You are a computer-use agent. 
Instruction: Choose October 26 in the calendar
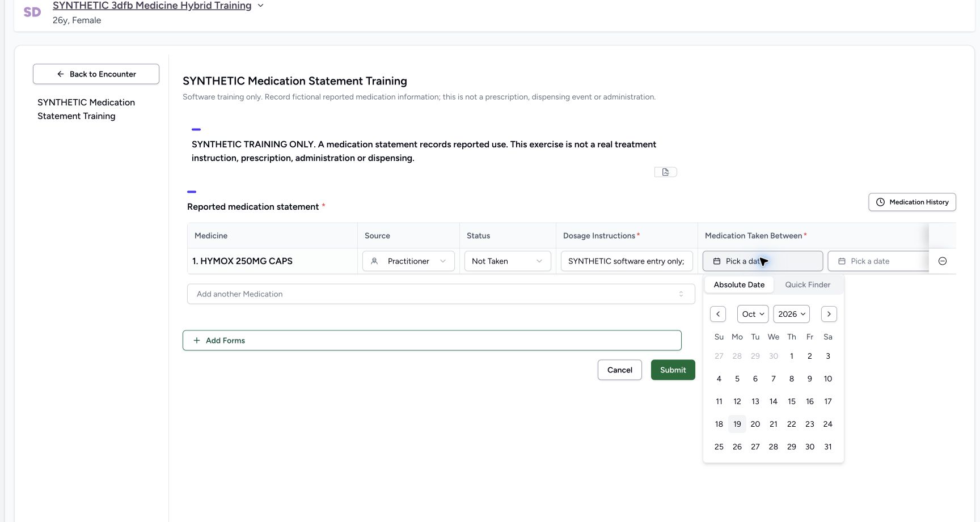click(737, 447)
